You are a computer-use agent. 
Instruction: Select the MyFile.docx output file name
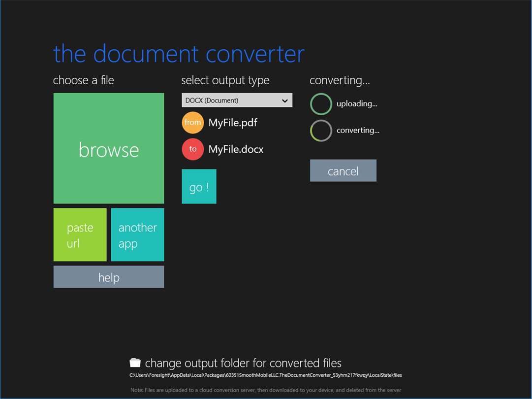click(236, 149)
